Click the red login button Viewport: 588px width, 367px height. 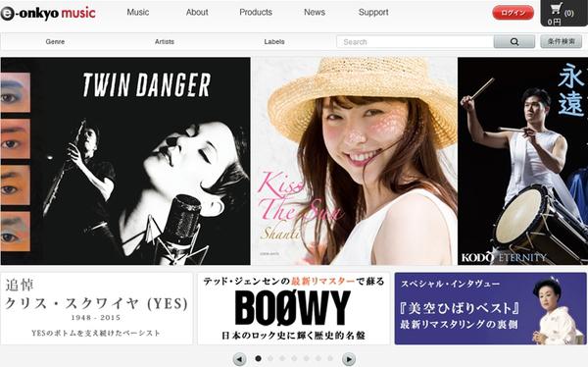(x=513, y=13)
